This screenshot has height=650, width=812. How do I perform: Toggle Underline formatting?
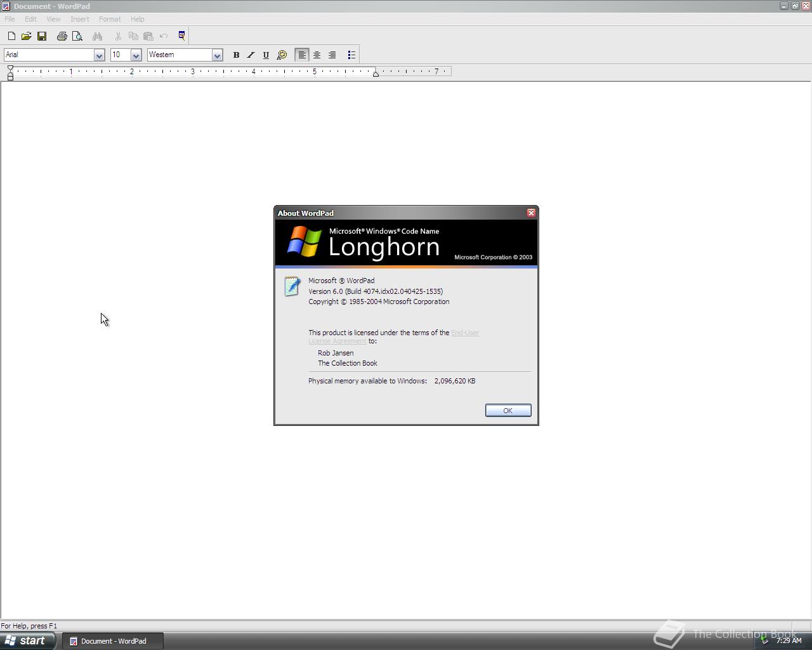pos(266,55)
